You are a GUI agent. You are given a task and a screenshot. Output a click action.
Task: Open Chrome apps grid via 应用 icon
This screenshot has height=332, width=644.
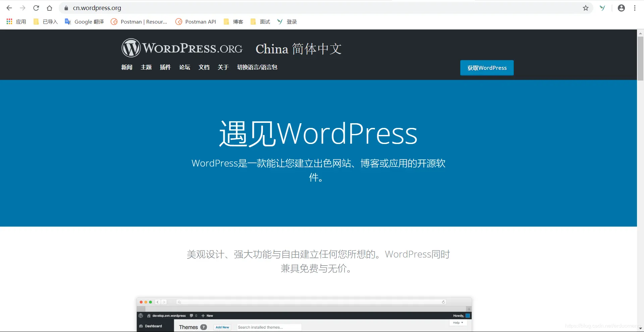coord(9,21)
